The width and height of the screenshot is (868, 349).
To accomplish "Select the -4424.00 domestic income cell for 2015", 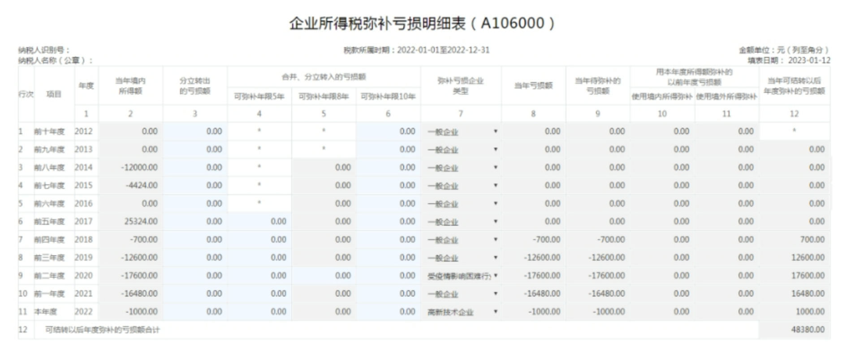I will (130, 185).
